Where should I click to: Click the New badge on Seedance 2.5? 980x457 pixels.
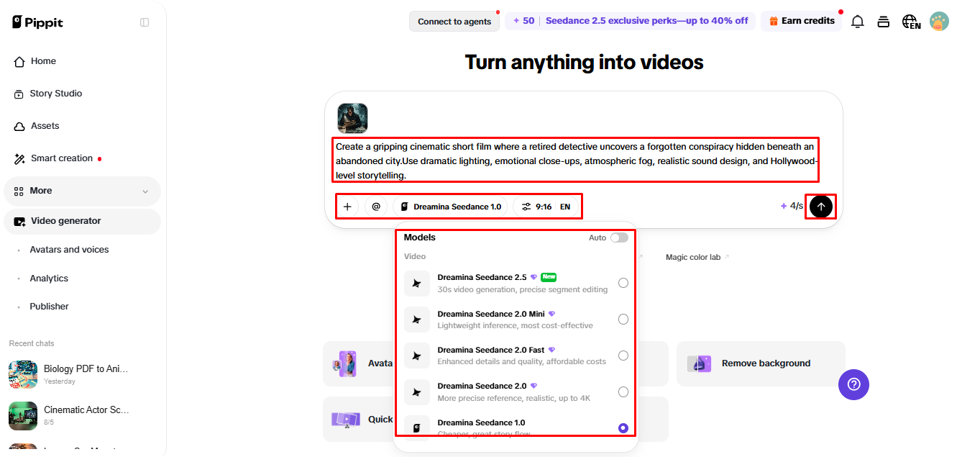click(x=549, y=277)
